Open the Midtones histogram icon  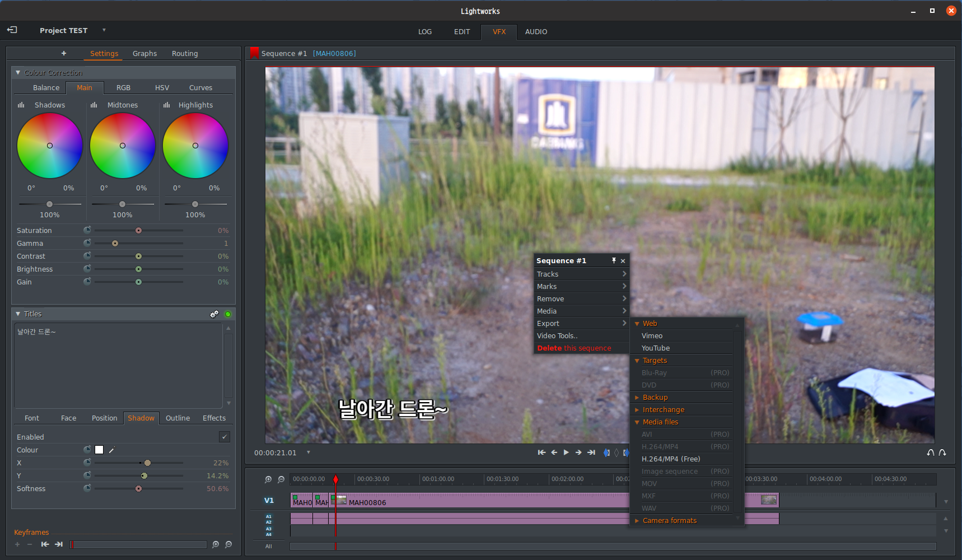[94, 105]
